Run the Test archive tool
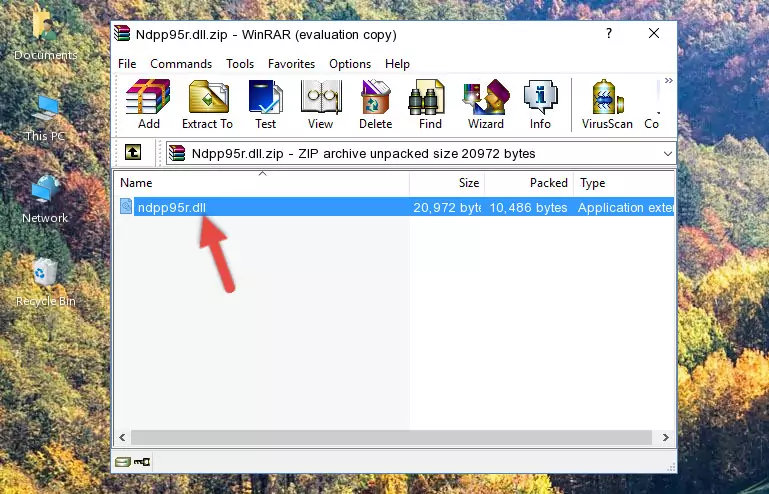The height and width of the screenshot is (494, 769). point(265,104)
